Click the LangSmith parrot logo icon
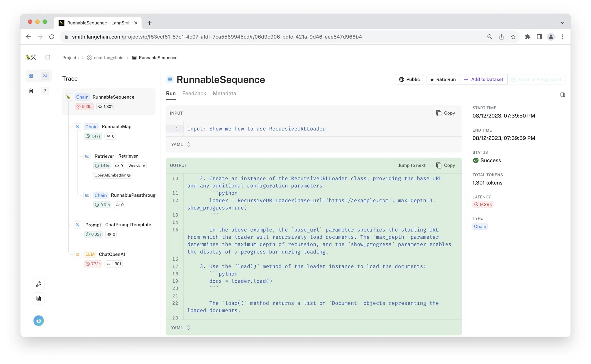591x364 pixels. pyautogui.click(x=31, y=57)
